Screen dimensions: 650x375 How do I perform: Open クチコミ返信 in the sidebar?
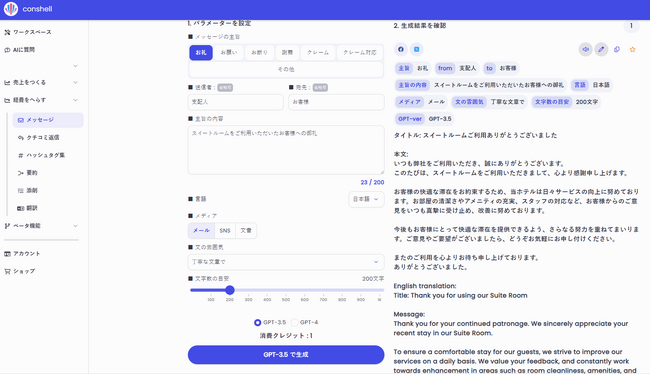[43, 138]
